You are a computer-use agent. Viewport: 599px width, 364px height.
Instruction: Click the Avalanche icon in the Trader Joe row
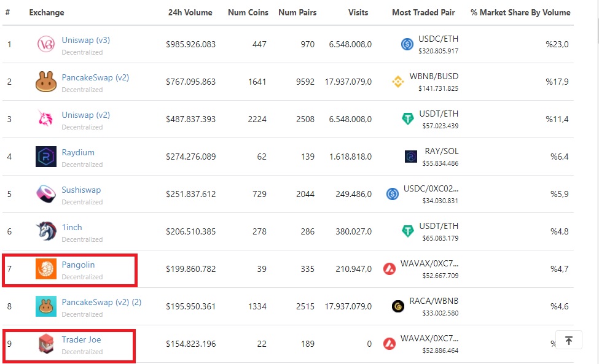pos(390,343)
